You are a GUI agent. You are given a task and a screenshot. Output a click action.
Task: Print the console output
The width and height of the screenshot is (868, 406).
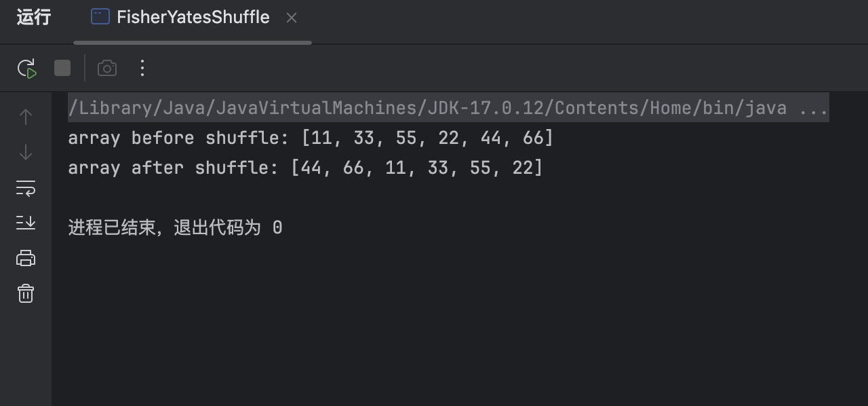tap(26, 258)
